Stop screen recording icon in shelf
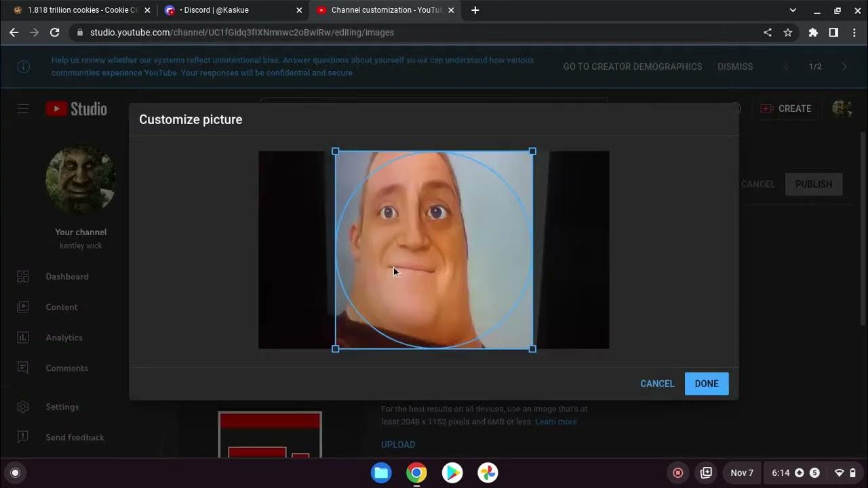This screenshot has height=488, width=868. pyautogui.click(x=677, y=473)
